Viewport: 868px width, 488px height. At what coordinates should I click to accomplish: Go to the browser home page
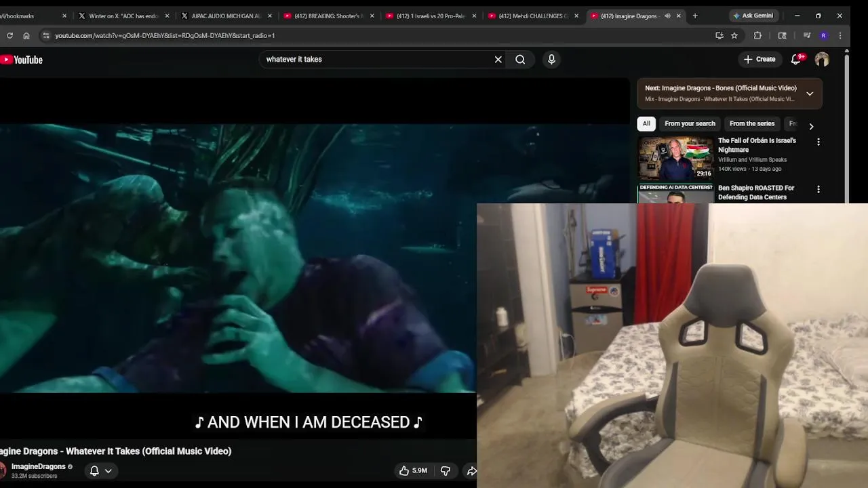pyautogui.click(x=26, y=35)
